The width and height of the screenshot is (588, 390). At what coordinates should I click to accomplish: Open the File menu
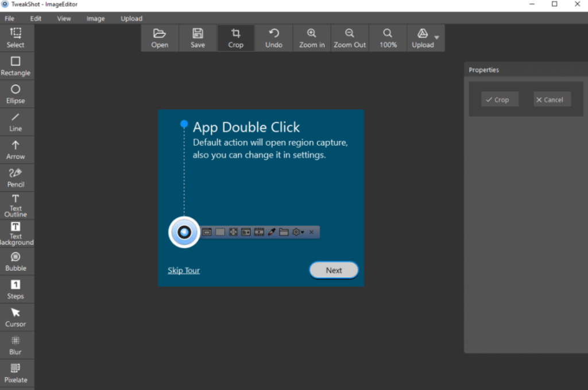pos(9,18)
